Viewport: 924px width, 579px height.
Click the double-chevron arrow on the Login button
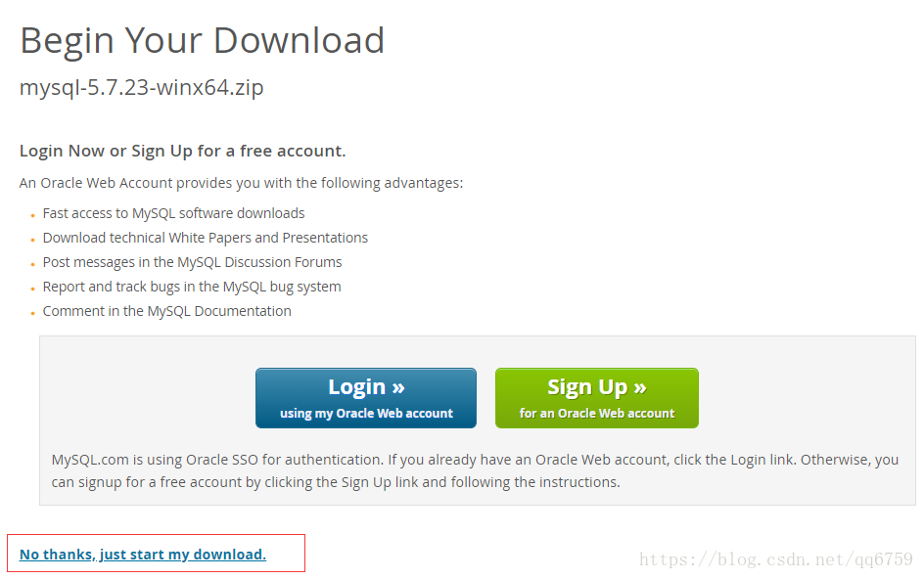pyautogui.click(x=398, y=387)
